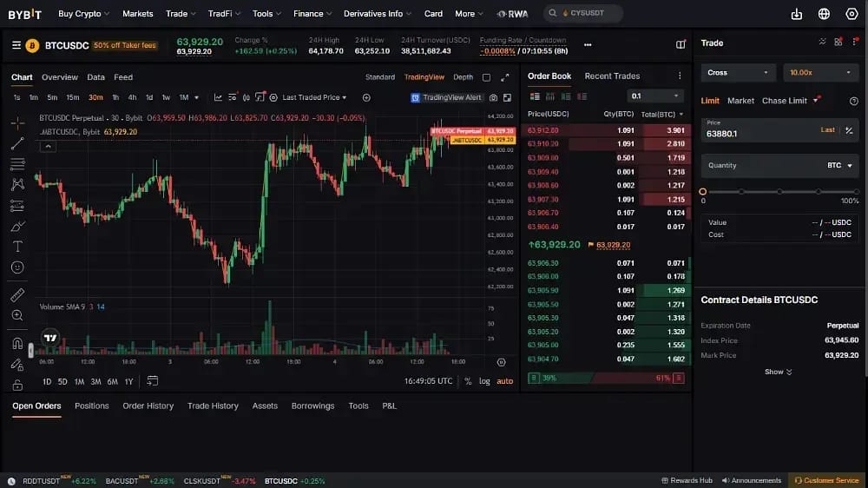Open the Buy Crypto dropdown
This screenshot has height=488, width=868.
pos(83,13)
